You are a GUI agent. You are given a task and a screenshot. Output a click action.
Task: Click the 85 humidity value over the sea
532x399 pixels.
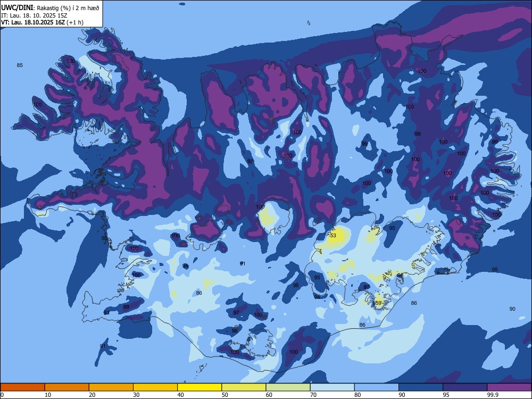point(20,65)
